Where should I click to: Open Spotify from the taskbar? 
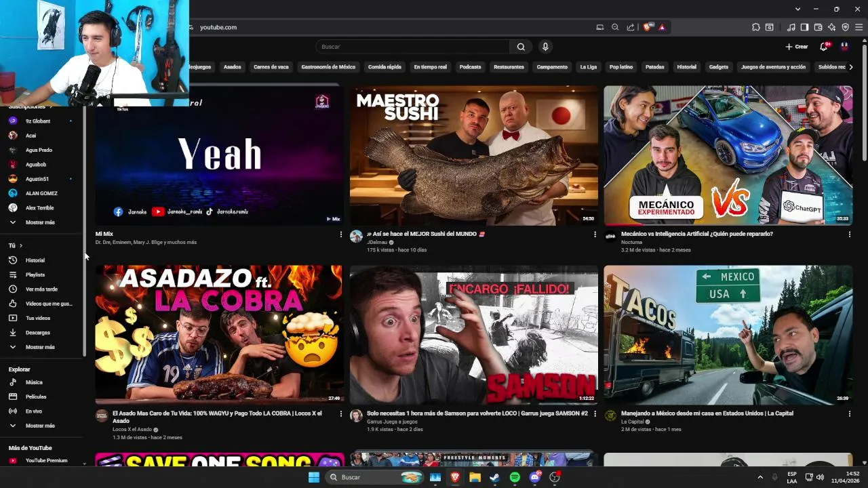(515, 477)
